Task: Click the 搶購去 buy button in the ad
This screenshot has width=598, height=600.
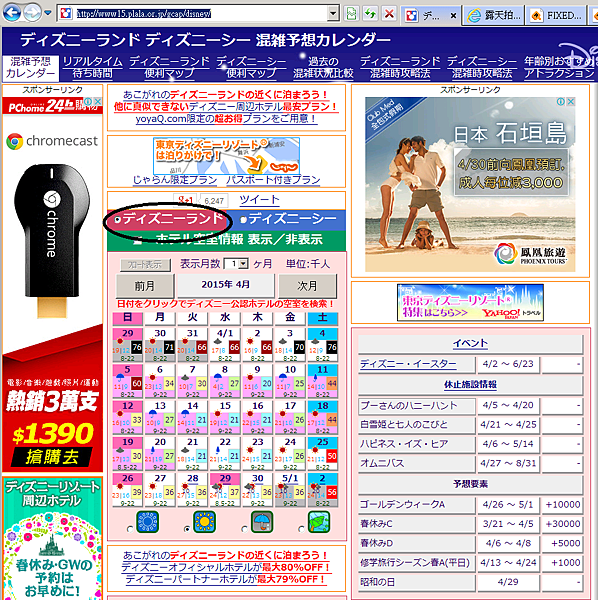Action: (52, 457)
